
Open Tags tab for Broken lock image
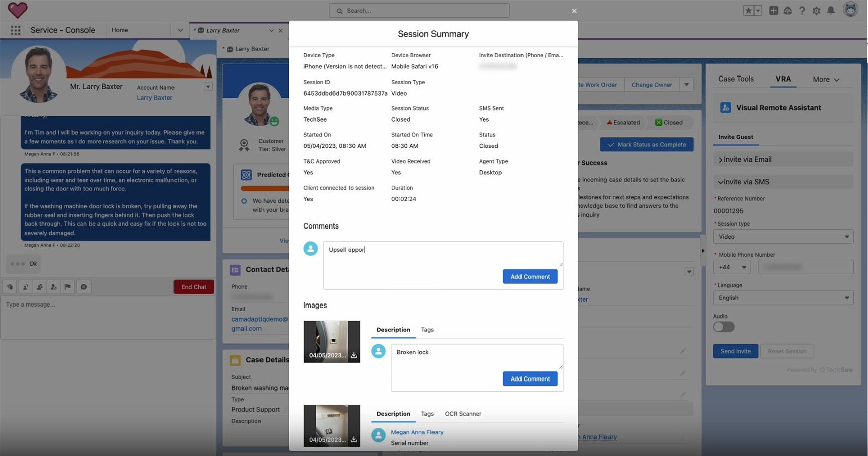427,330
